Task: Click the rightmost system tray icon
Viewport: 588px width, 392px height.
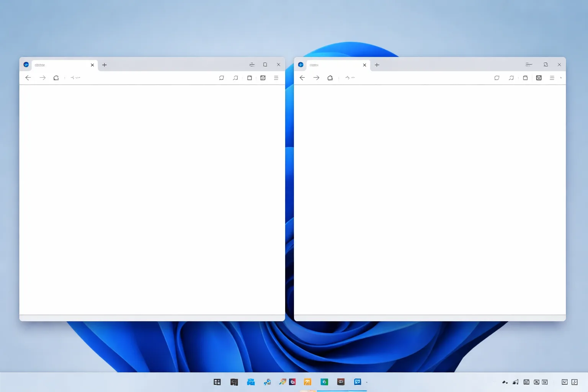Action: [x=575, y=382]
